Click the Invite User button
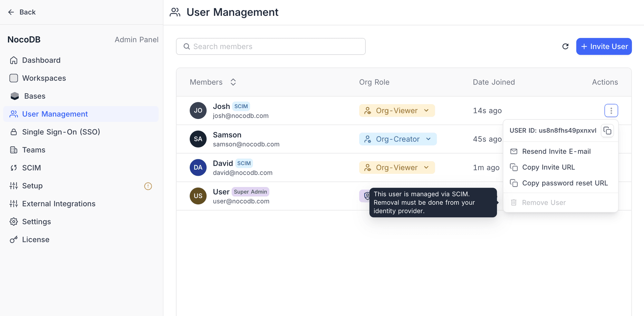Viewport: 644px width, 316px height. point(604,46)
